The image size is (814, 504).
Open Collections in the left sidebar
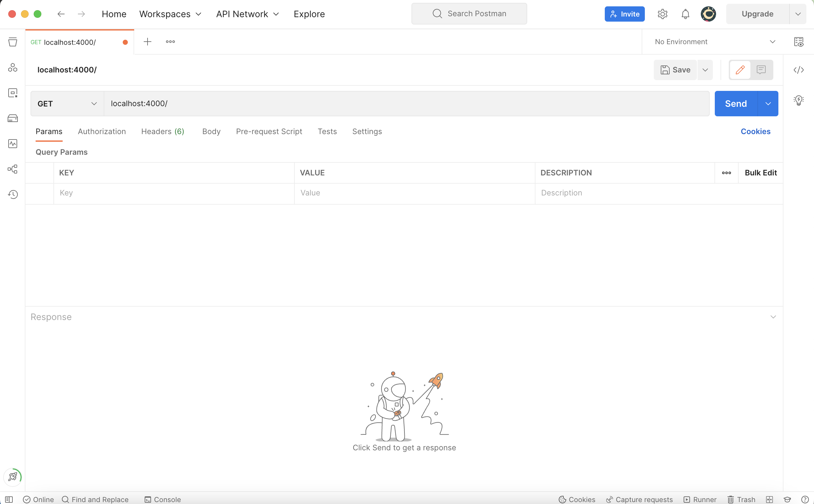tap(13, 42)
